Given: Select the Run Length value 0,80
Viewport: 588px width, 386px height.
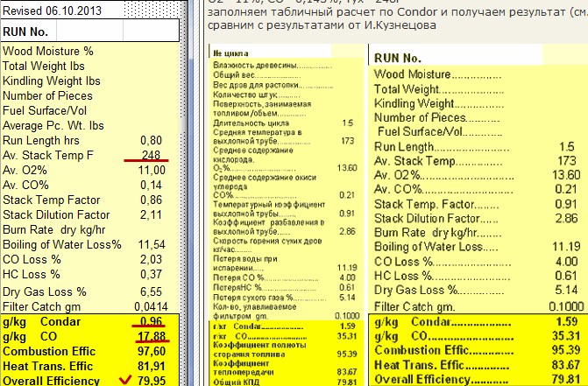Looking at the screenshot, I should point(151,140).
